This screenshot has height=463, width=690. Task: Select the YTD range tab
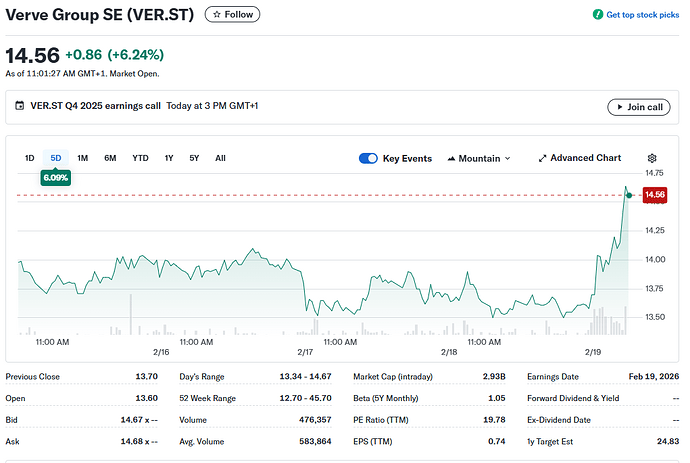point(140,158)
